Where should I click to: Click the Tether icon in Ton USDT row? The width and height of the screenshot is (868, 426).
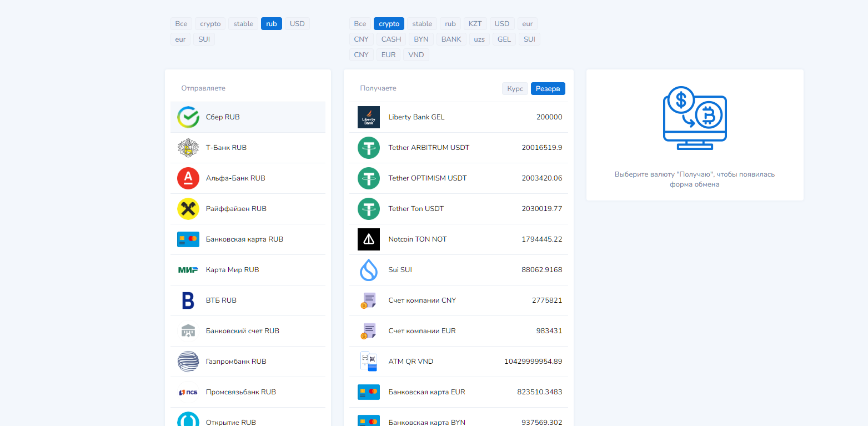369,209
